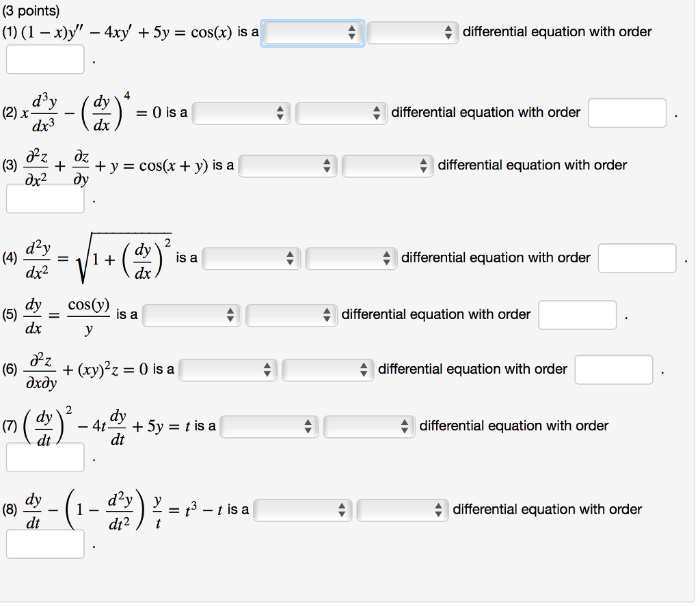Image resolution: width=700 pixels, height=606 pixels.
Task: Click the order input box under problem 1
Action: (44, 59)
